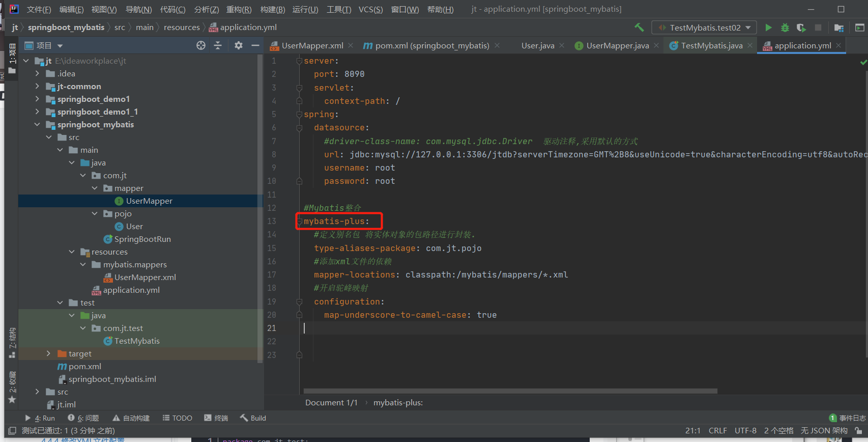Fold the configuration: block in gutter
868x442 pixels.
[299, 302]
